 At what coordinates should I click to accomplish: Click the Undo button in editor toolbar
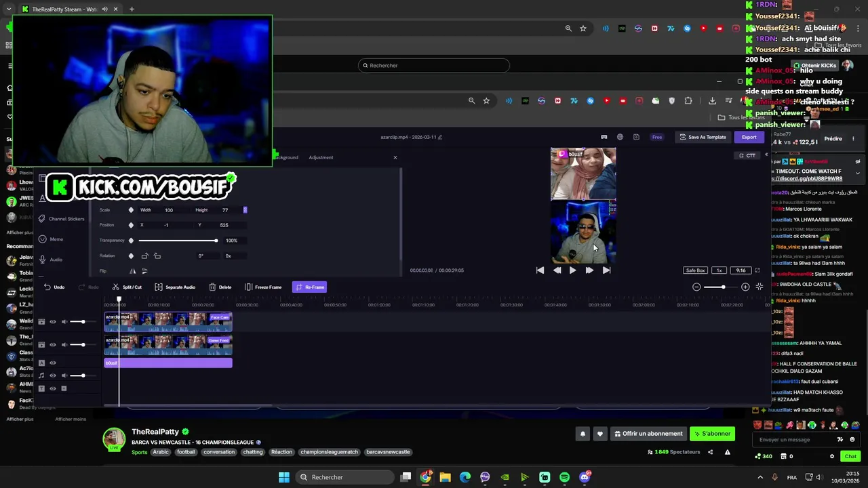tap(54, 287)
